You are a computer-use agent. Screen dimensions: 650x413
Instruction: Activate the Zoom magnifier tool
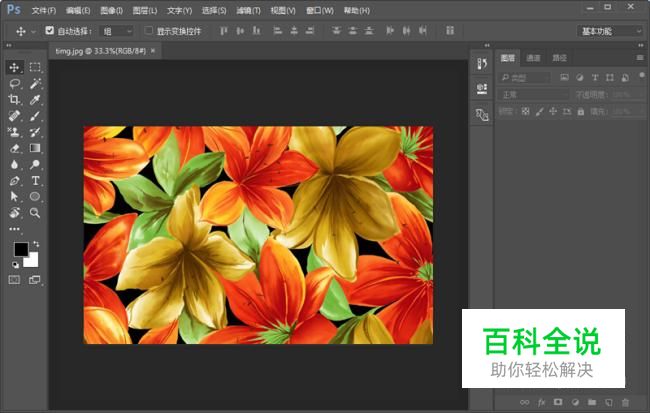tap(35, 213)
